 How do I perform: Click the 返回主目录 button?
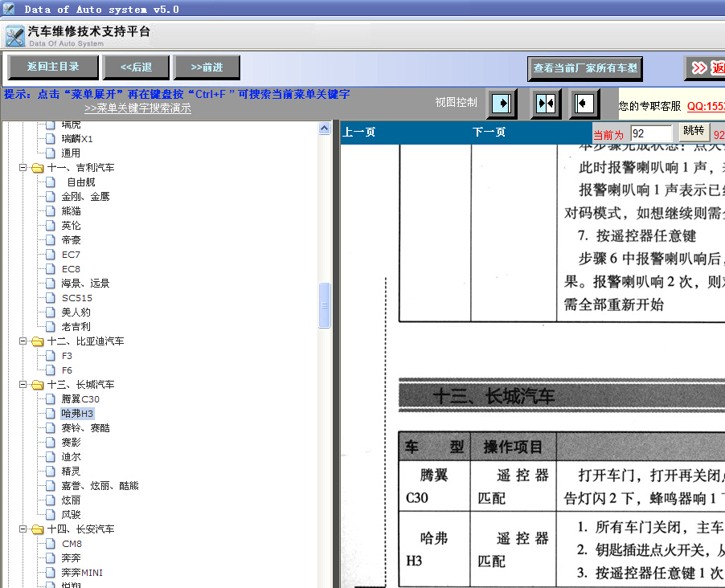[x=53, y=67]
